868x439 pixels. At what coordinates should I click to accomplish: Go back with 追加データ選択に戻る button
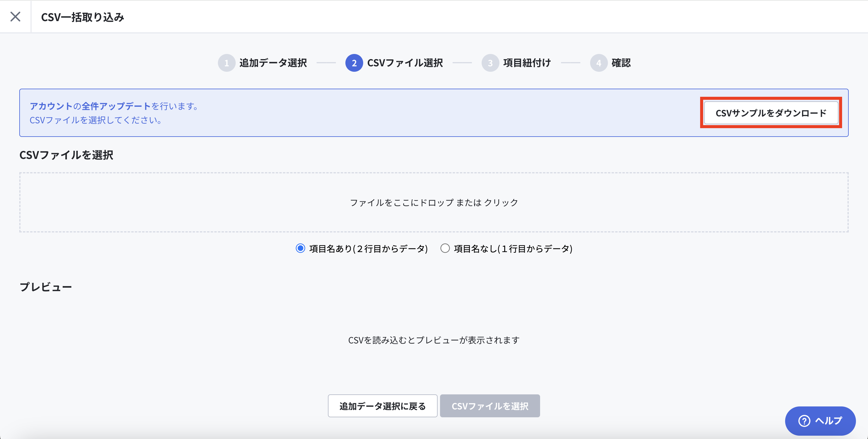point(382,406)
